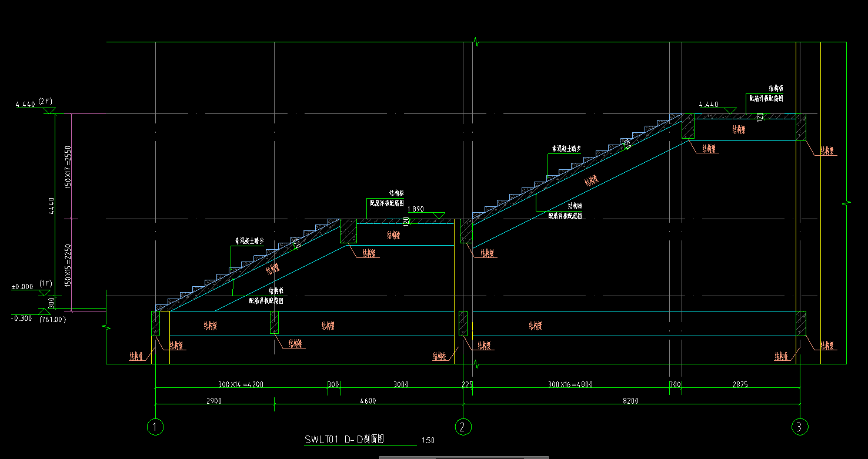Image resolution: width=868 pixels, height=459 pixels.
Task: Click the '4.440 (2F)' elevation label
Action: coord(34,103)
